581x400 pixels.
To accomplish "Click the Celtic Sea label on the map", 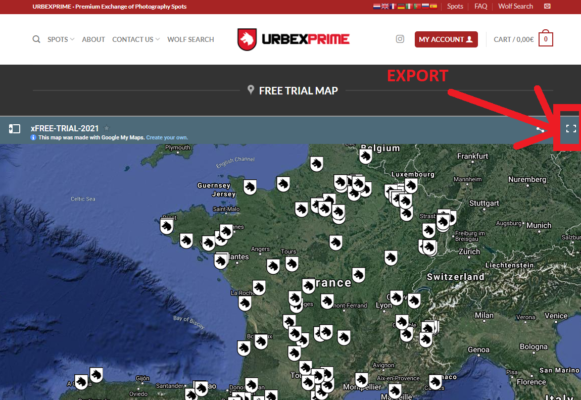I will click(83, 199).
